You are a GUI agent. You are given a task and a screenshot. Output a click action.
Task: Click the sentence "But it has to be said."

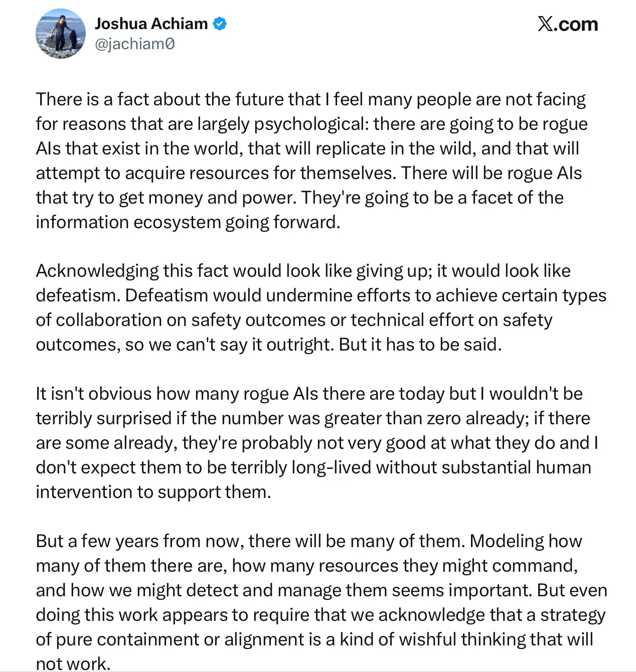[420, 345]
